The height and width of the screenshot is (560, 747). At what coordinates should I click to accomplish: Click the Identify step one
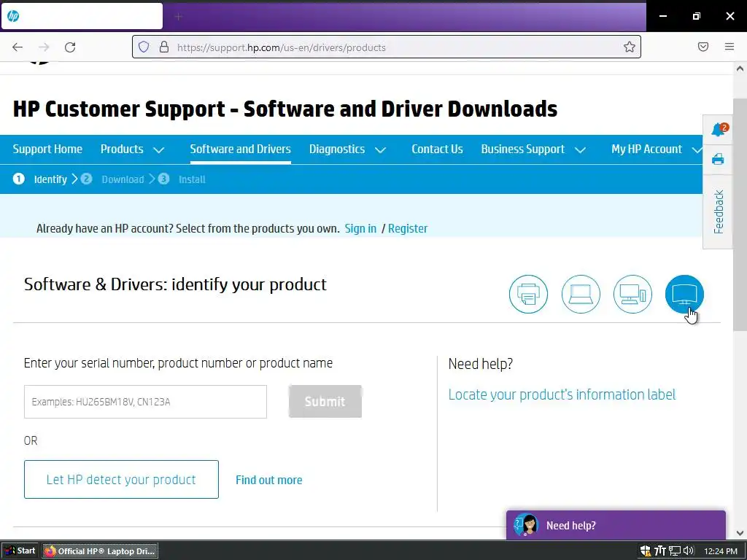pos(40,179)
